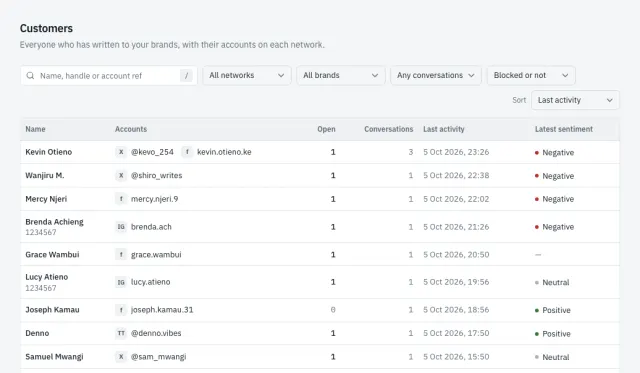Click the open count 0 for Joseph Kamau
Image resolution: width=640 pixels, height=373 pixels.
[333, 310]
